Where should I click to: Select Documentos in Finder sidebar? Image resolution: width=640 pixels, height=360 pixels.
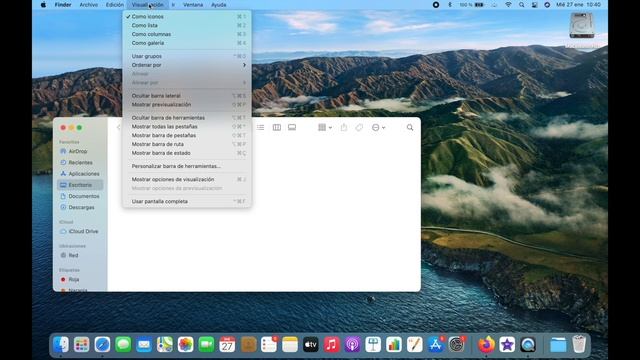(80, 196)
